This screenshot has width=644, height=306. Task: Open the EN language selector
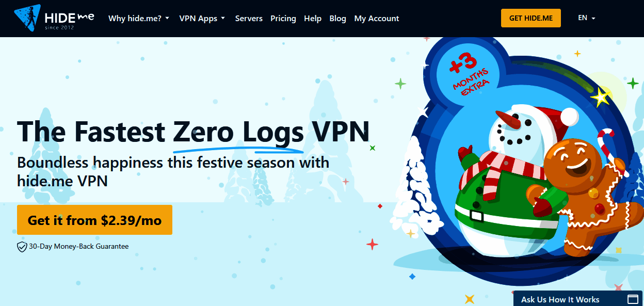pyautogui.click(x=587, y=18)
